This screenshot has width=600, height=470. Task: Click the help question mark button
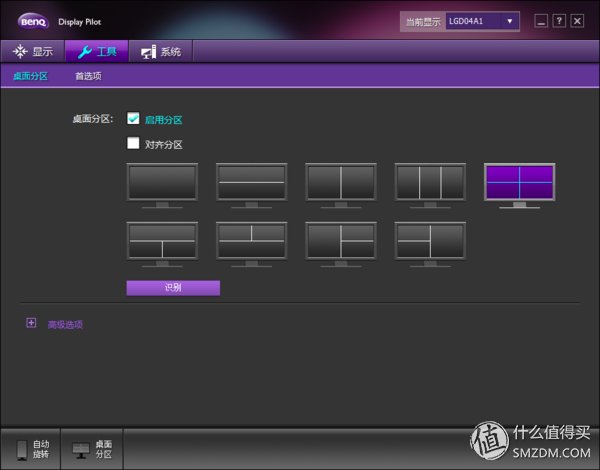tap(559, 21)
